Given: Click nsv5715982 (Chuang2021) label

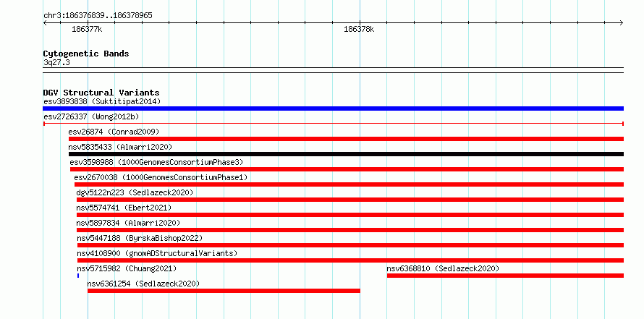Looking at the screenshot, I should click(x=127, y=268).
